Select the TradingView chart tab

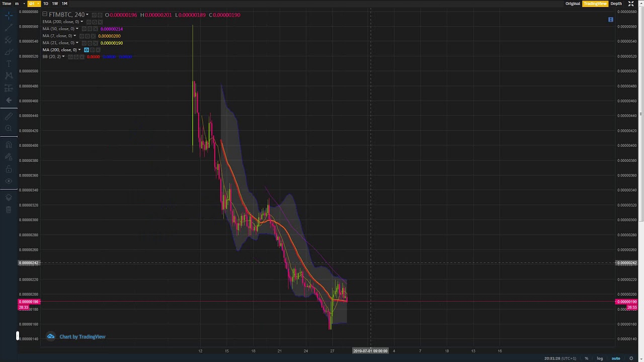coord(595,4)
